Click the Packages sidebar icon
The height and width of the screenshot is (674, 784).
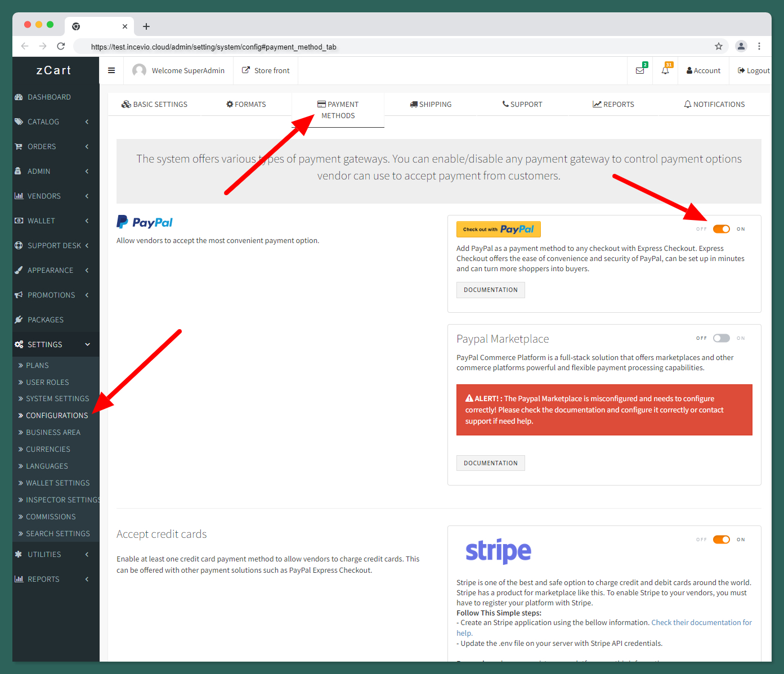coord(19,320)
